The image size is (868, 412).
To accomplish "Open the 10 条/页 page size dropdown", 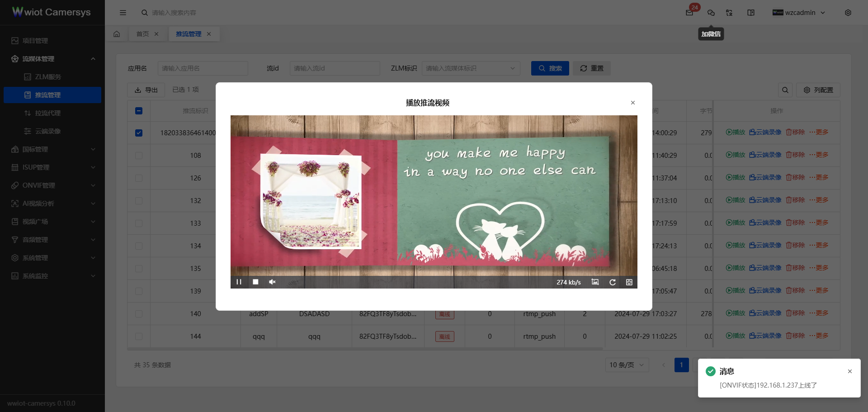I will 627,365.
